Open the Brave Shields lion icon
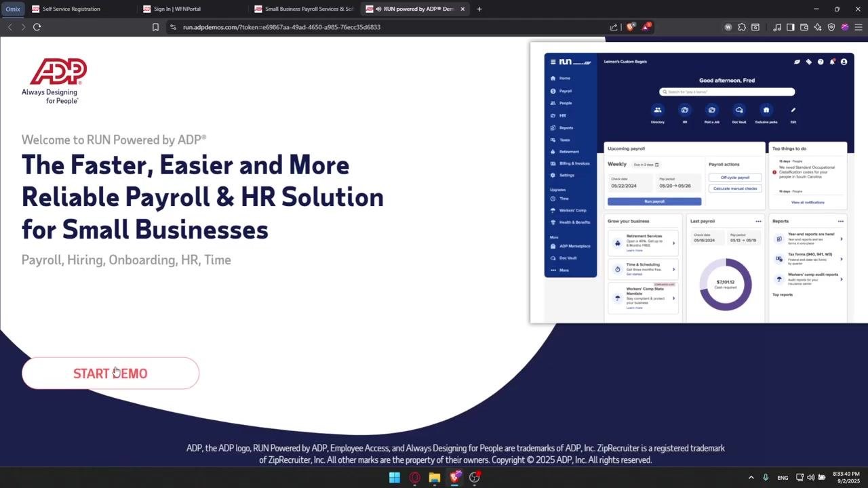Screen dimensions: 868x488 (x=631, y=27)
